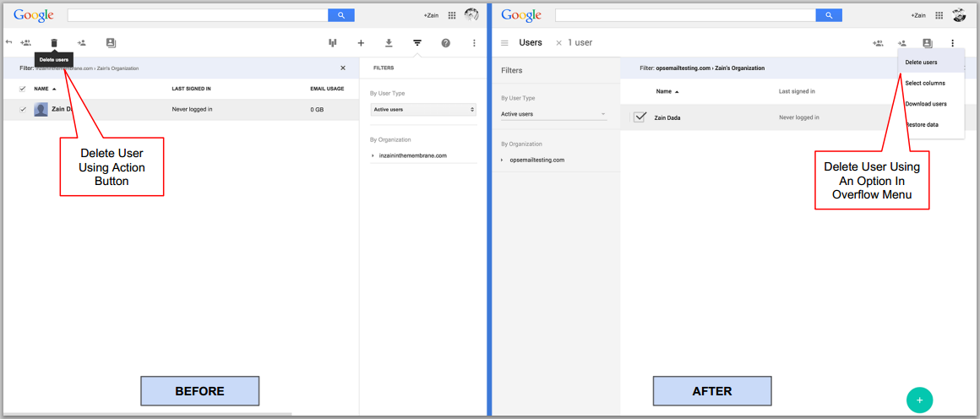Close the filter bar with X
The image size is (980, 419).
343,68
